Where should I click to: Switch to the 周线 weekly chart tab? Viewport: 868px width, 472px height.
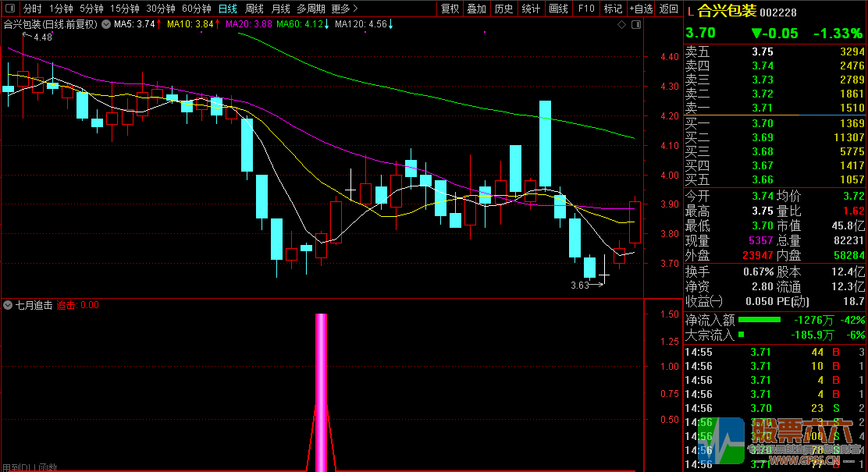point(254,9)
